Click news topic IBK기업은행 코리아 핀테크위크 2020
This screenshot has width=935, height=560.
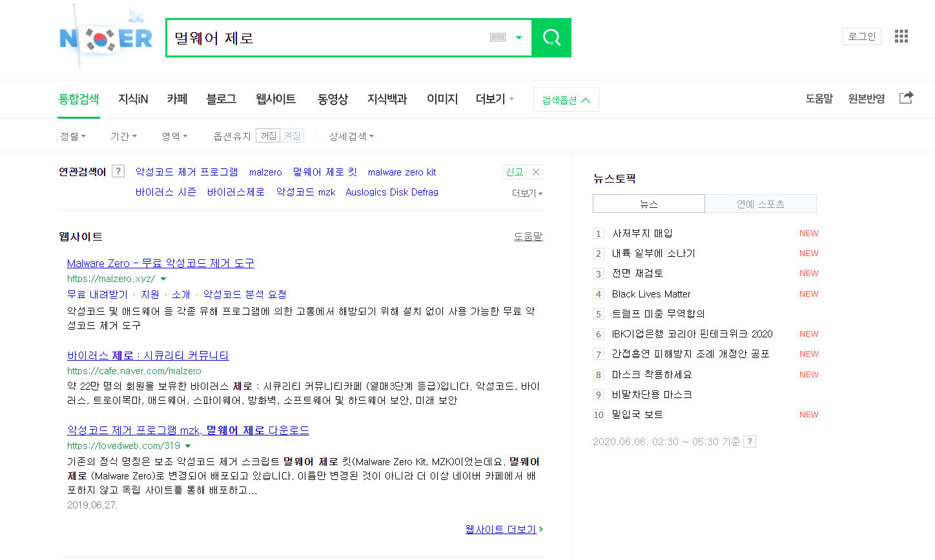(x=692, y=334)
